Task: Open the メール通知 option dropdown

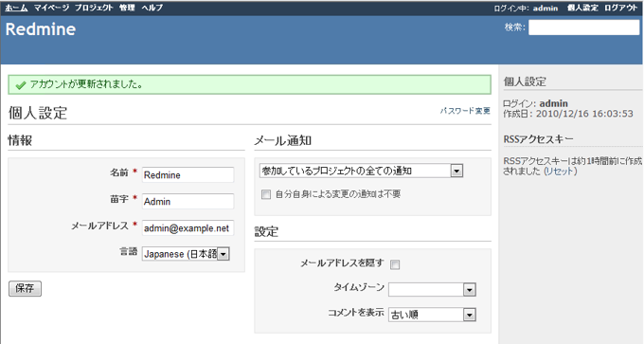Action: [361, 171]
